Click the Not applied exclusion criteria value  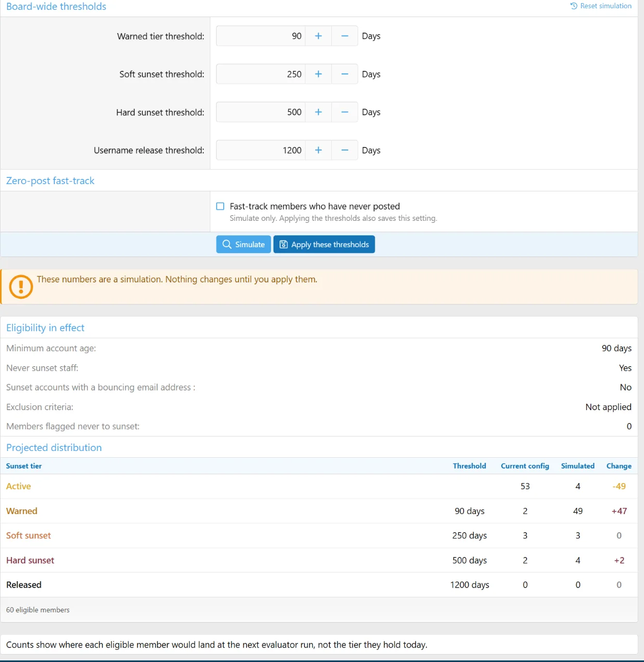pos(608,407)
